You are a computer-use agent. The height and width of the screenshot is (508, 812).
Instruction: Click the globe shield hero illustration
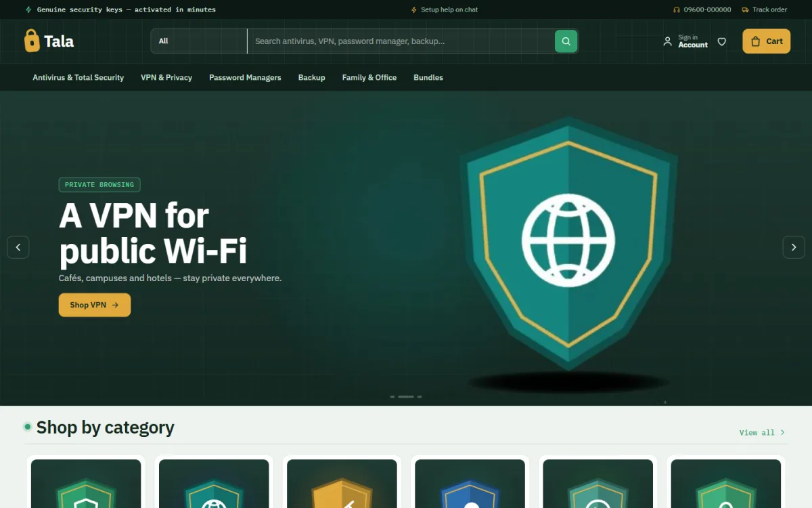click(x=568, y=242)
